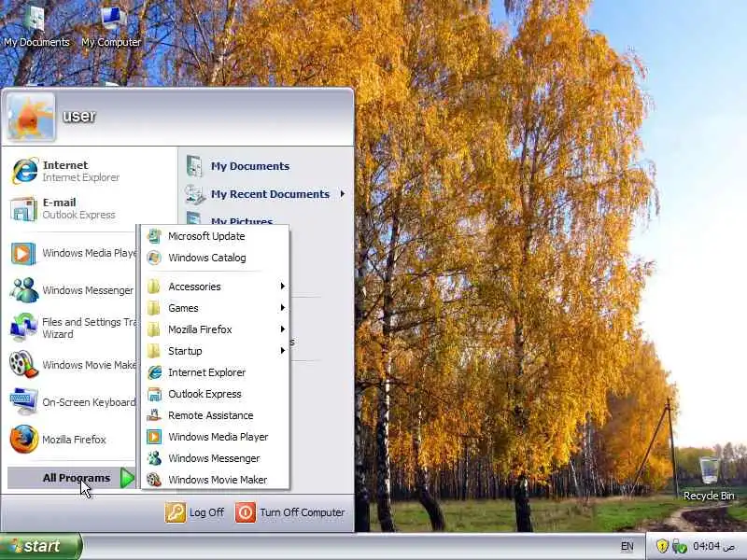Click the Turn Off Computer button
Image resolution: width=747 pixels, height=560 pixels.
point(290,512)
